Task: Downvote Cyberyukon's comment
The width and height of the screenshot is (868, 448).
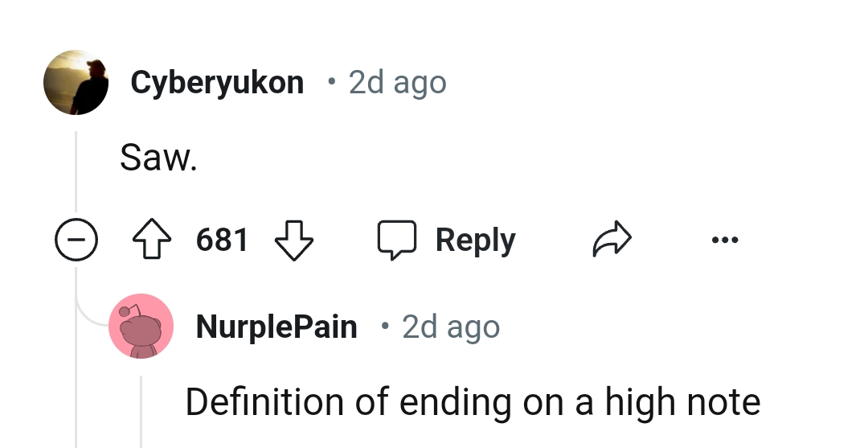Action: (294, 240)
